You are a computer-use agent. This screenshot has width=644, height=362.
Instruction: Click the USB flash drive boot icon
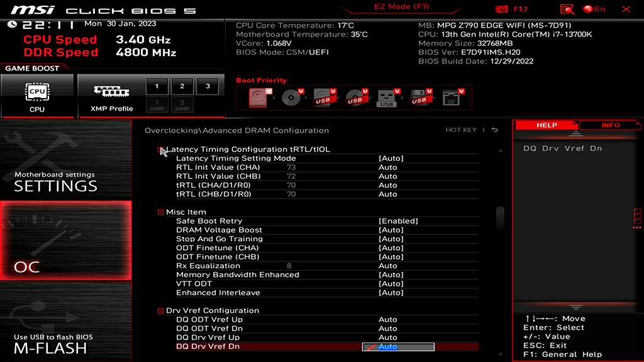coord(385,96)
